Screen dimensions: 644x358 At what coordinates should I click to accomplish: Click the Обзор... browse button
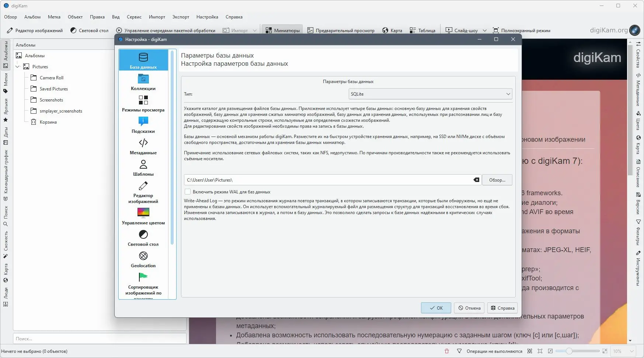click(497, 180)
